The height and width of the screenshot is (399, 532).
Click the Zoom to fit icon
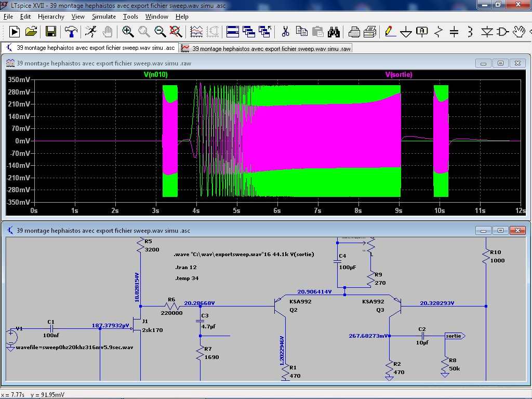click(x=176, y=32)
